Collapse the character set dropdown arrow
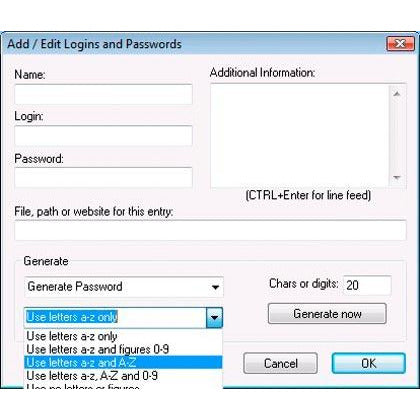This screenshot has height=420, width=420. pos(214,317)
